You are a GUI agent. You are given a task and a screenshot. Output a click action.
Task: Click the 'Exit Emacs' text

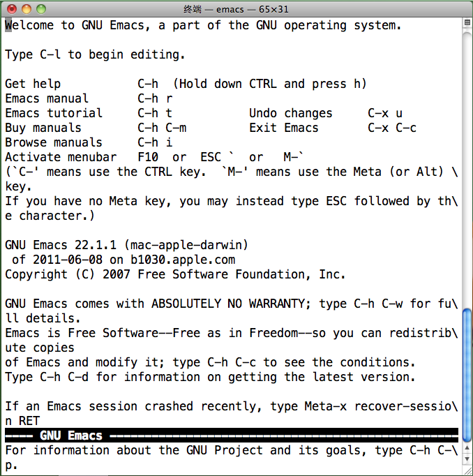284,128
